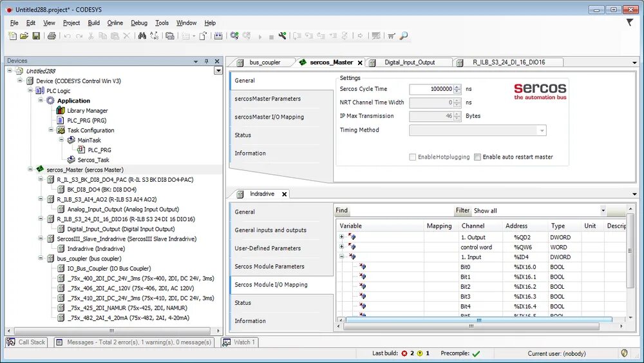Open the Watch 1 panel tab

point(239,342)
